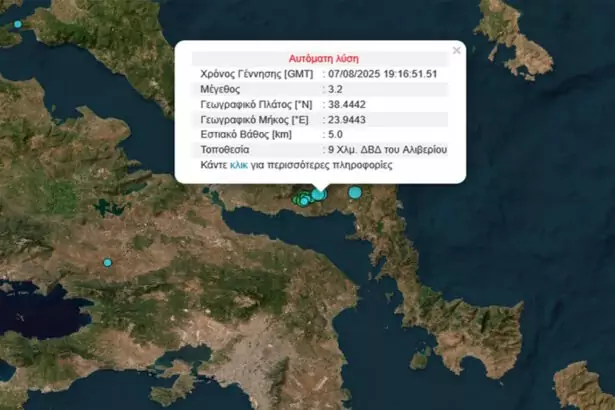The image size is (615, 410).
Task: Click the cyan marker directly under the popup pointer
Action: [318, 194]
